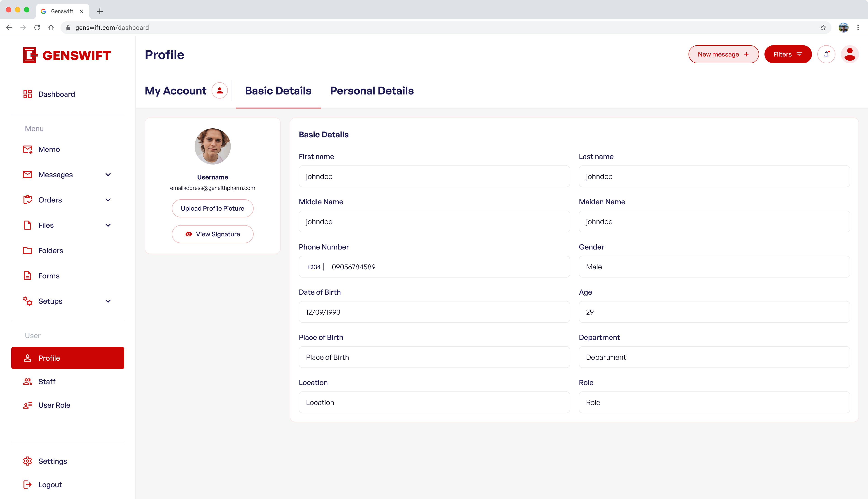Reload the page in browser toolbar
The width and height of the screenshot is (868, 499).
click(37, 28)
